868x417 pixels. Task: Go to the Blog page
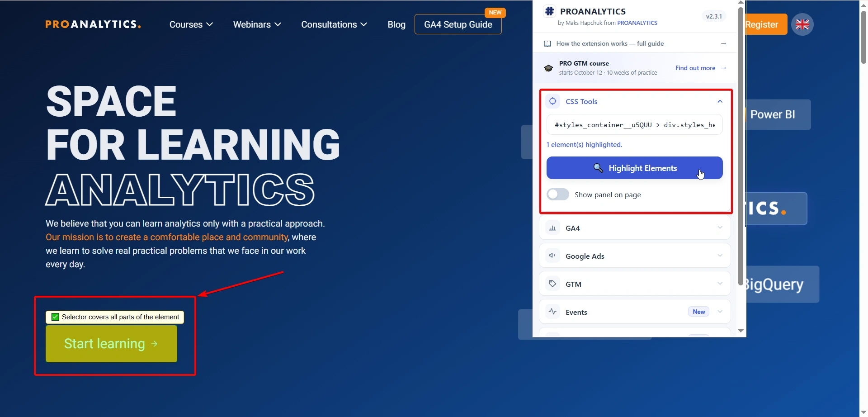[396, 24]
